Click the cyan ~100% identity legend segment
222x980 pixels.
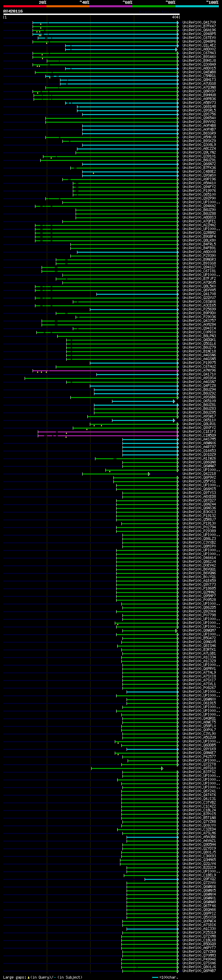pyautogui.click(x=197, y=6)
